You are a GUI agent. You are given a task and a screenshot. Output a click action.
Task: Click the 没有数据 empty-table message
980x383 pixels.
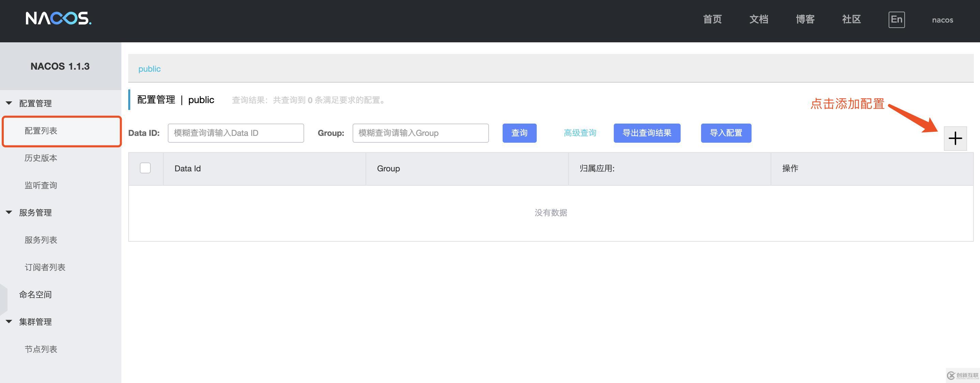[x=551, y=213]
